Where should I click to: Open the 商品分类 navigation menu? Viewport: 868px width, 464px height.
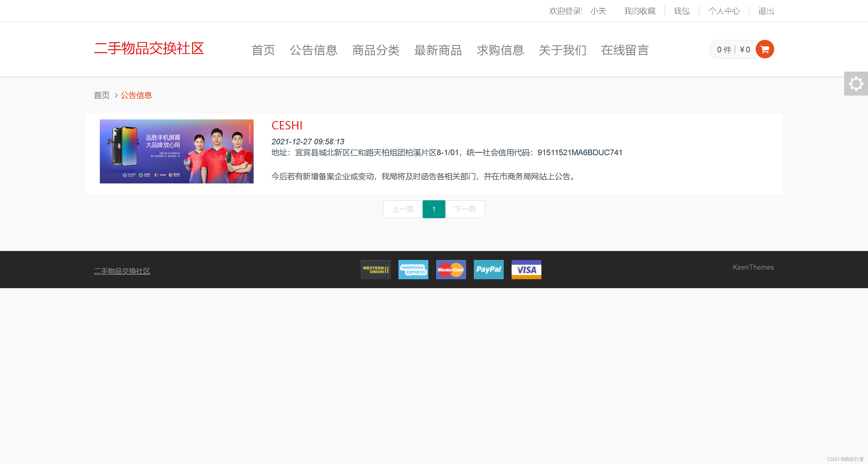point(376,50)
